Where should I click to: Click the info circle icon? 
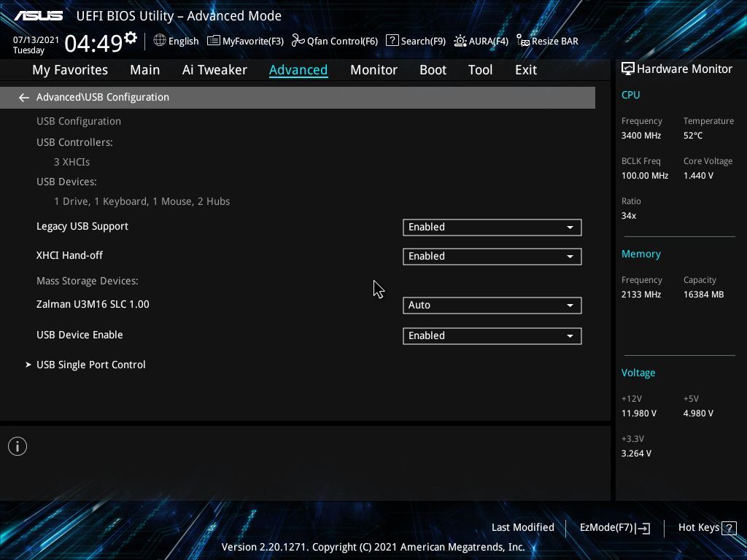coord(18,447)
